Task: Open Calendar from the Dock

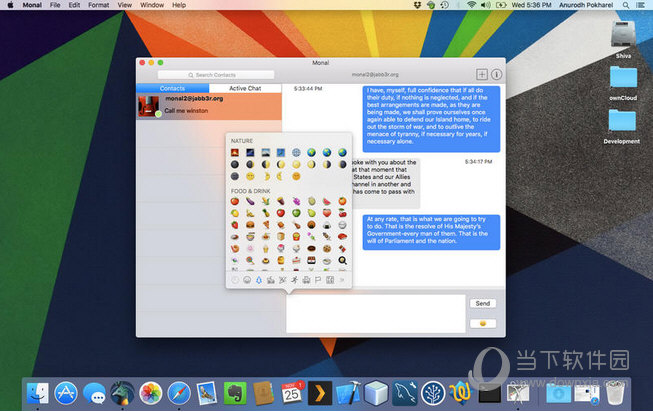Action: (x=292, y=393)
